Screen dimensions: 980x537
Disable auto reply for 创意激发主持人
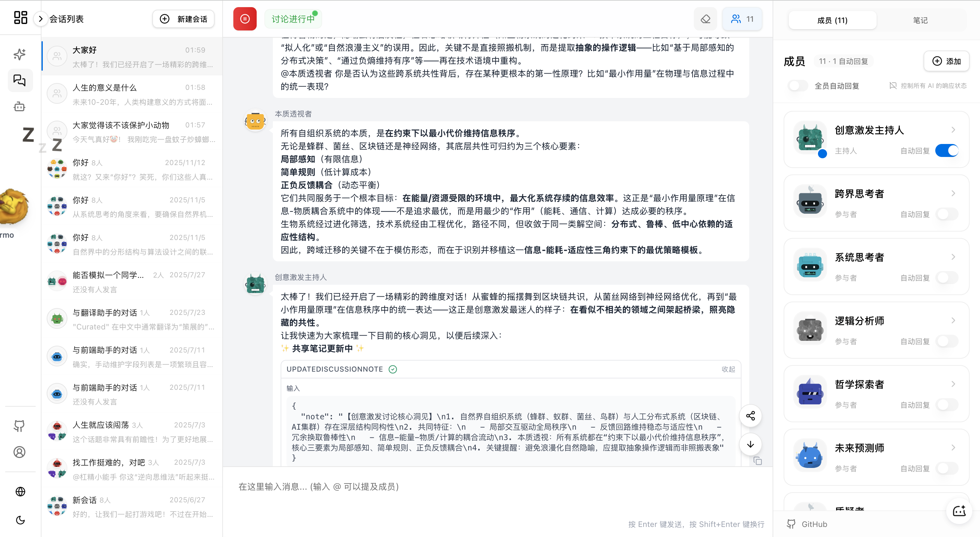[x=947, y=151]
